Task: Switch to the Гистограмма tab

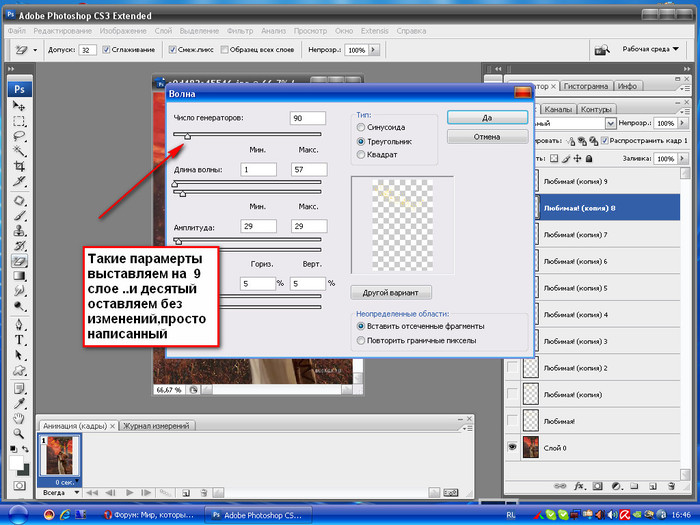Action: (586, 86)
